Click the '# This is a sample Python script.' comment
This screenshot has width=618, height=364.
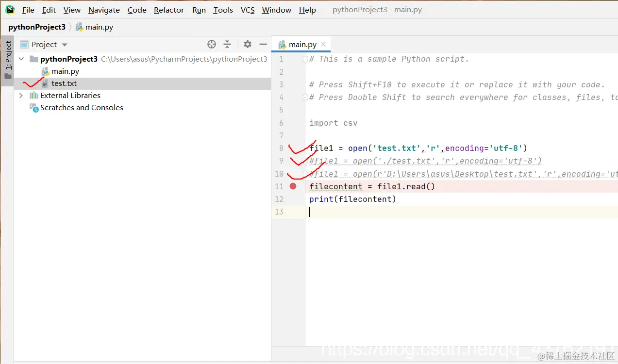click(389, 59)
